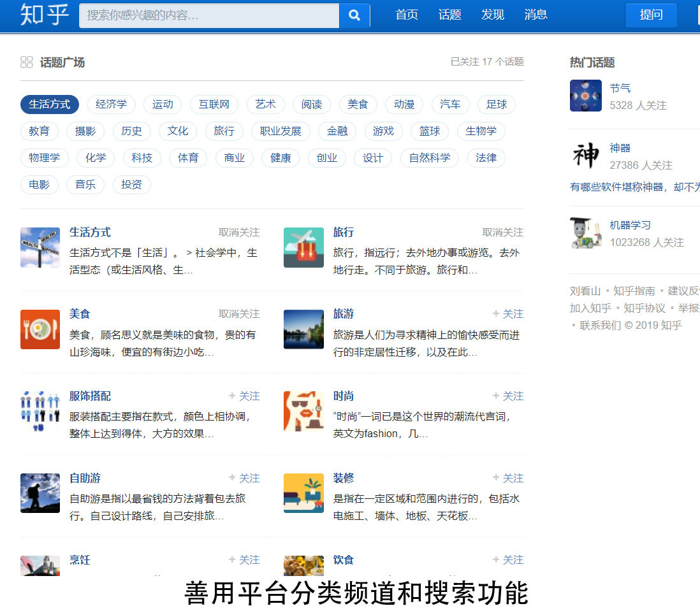Image resolution: width=700 pixels, height=613 pixels.
Task: Click the 旅行 topic image
Action: pyautogui.click(x=303, y=247)
